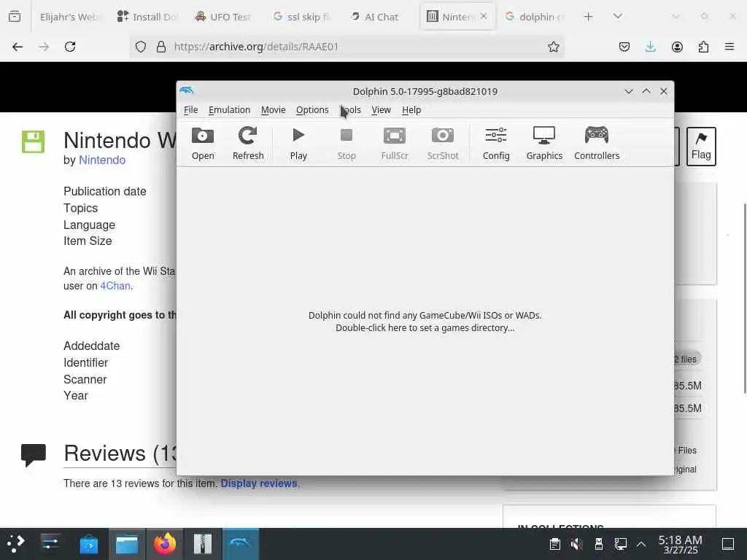The height and width of the screenshot is (560, 747).
Task: Open Graphics settings in Dolphin
Action: [544, 144]
